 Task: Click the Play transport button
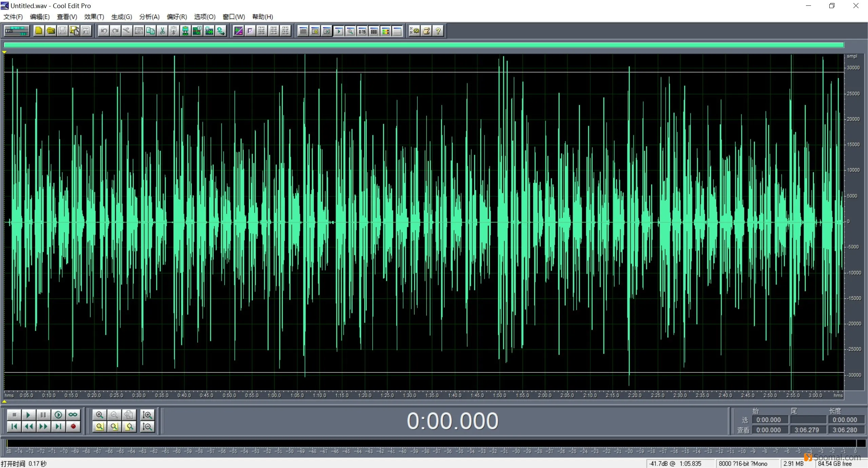[x=29, y=414]
